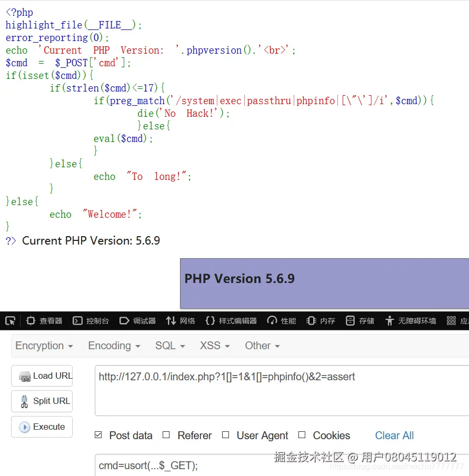Click the Split URL button

point(42,401)
